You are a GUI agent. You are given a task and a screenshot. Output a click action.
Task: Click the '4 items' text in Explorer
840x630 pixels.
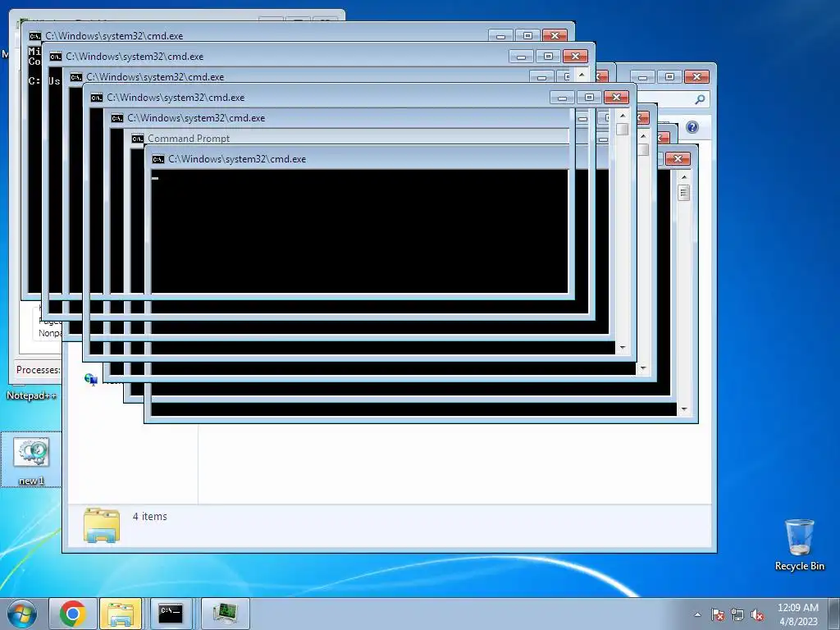coord(150,517)
